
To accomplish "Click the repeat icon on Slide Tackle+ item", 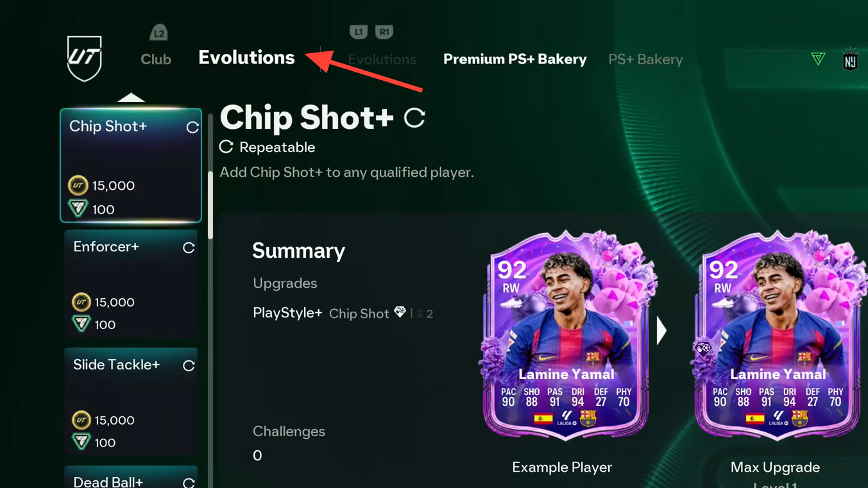I will pos(189,366).
